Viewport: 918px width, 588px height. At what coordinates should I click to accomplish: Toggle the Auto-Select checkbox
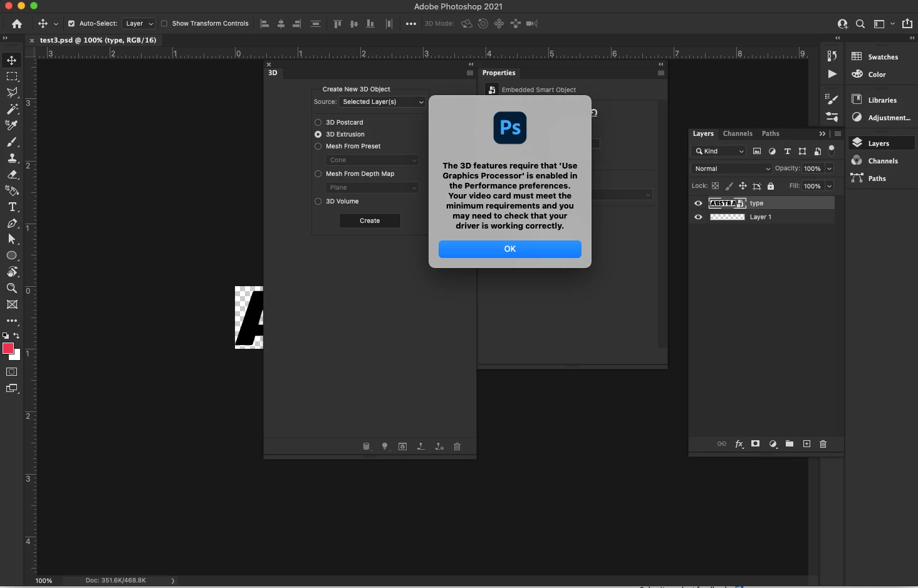(71, 24)
